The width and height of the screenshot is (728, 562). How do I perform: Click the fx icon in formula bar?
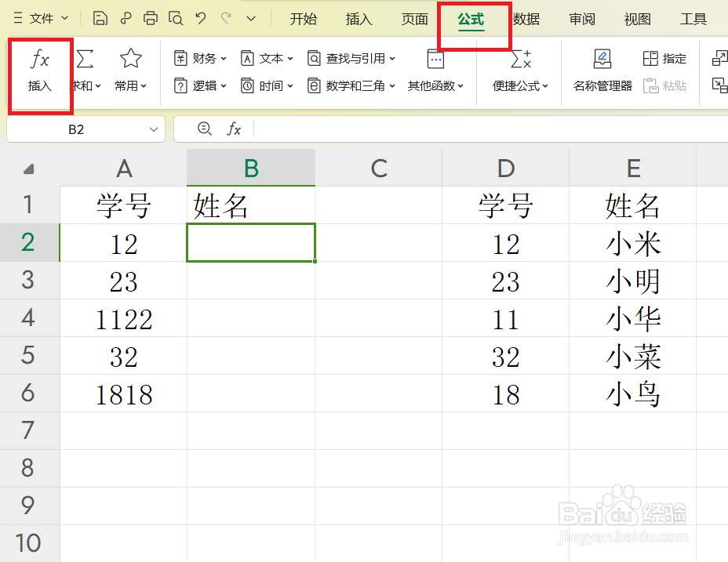pos(234,129)
